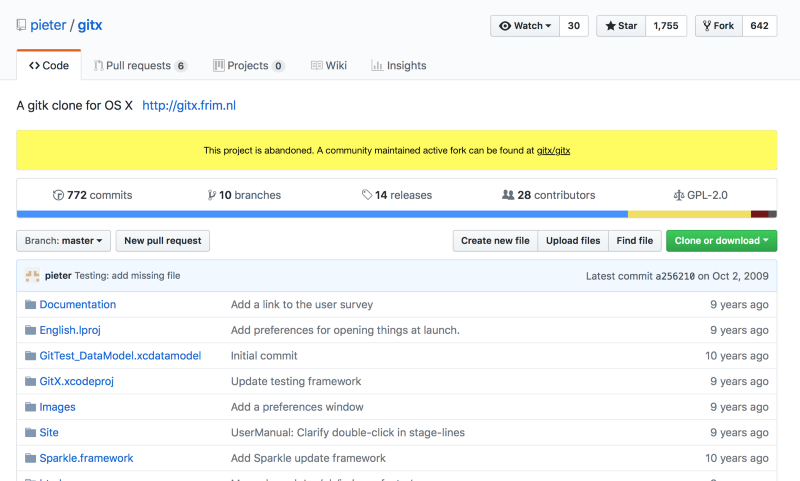Click the Find file button

tap(635, 241)
